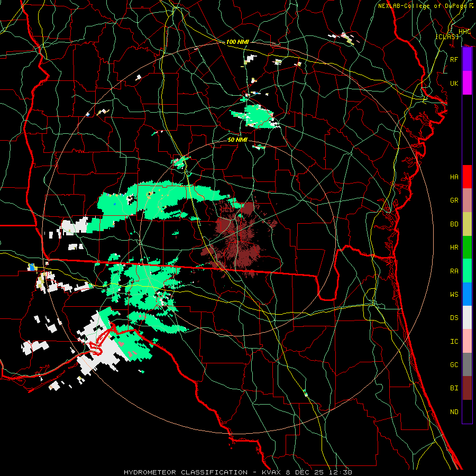Click the gray GC legend color swatch
Screen dimensions: 476x476
click(467, 364)
